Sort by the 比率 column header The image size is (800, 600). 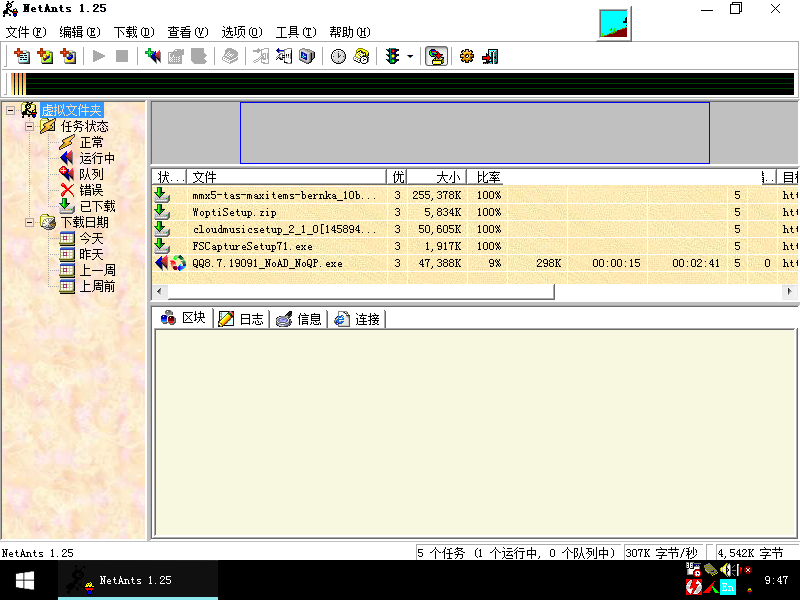coord(487,177)
